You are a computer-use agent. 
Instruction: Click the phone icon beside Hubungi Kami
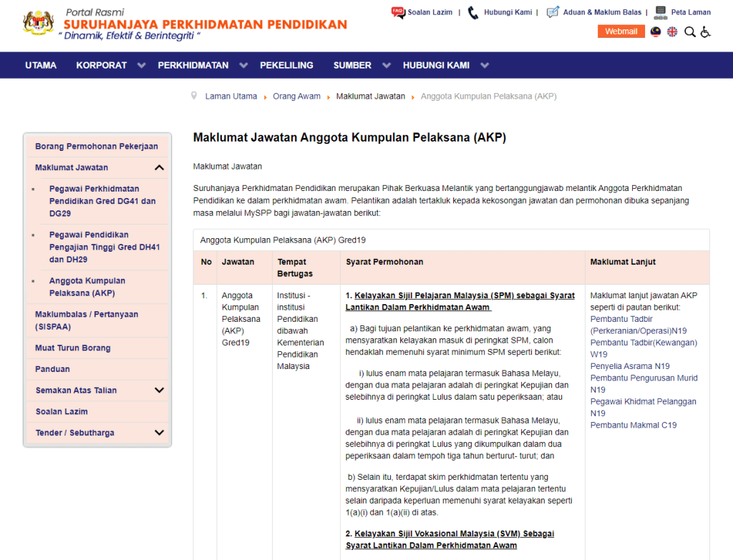[x=473, y=13]
